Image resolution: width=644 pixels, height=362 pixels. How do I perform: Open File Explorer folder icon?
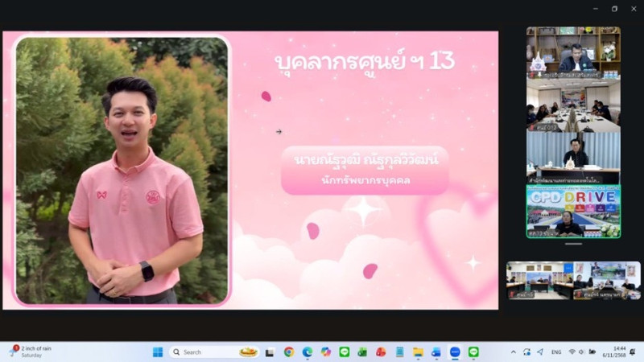(x=418, y=352)
